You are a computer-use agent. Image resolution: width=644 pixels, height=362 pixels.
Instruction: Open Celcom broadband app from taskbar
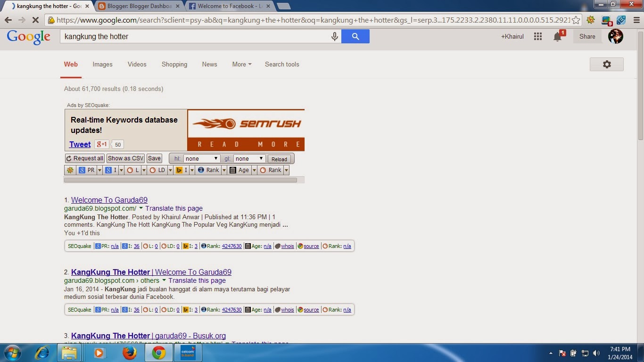point(188,353)
